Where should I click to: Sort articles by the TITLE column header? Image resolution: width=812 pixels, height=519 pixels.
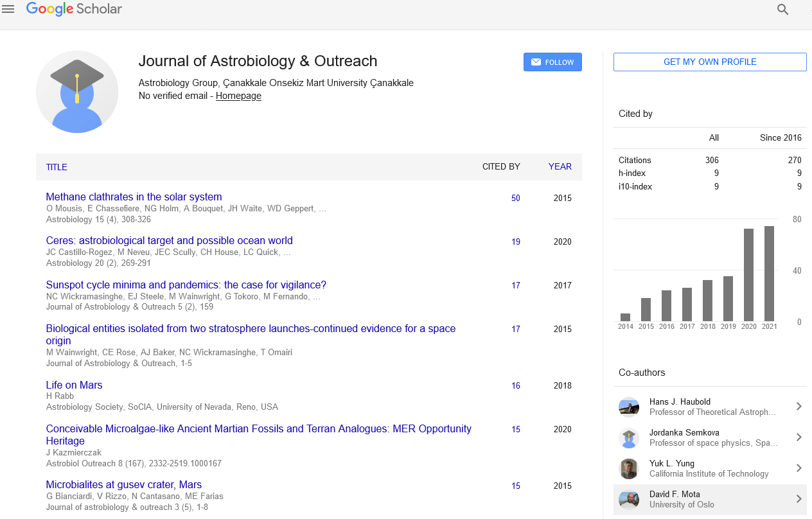coord(57,166)
